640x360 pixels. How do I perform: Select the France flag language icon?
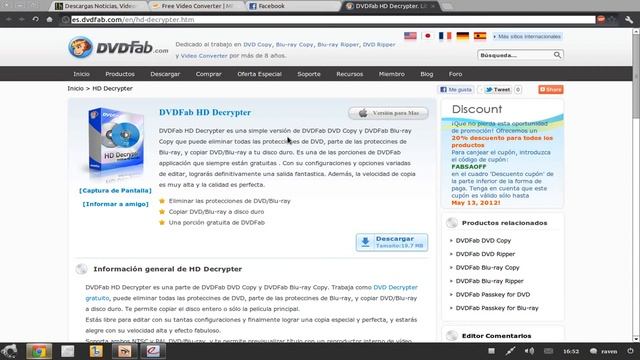coord(445,36)
